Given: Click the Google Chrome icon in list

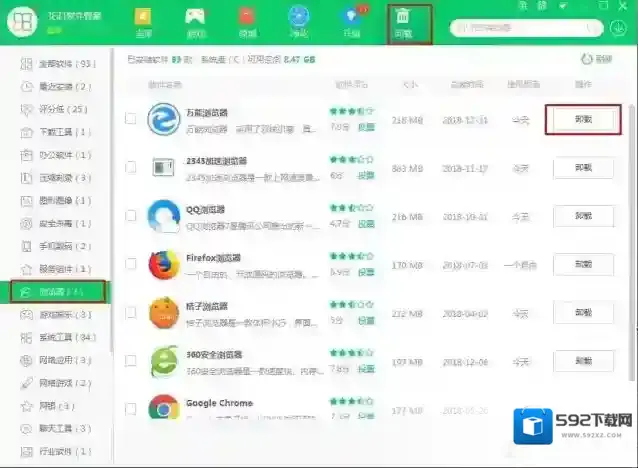Looking at the screenshot, I should [162, 409].
